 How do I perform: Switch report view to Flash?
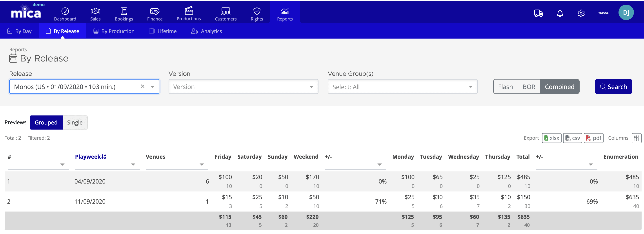click(505, 86)
